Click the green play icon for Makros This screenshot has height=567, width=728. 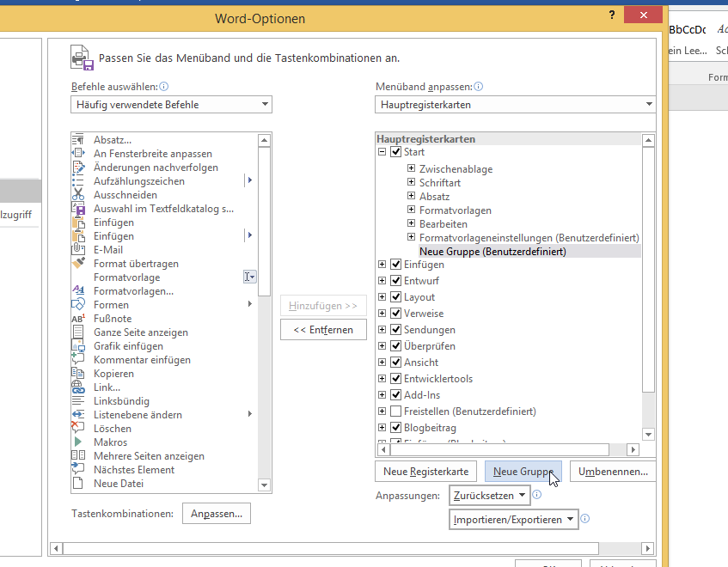[x=78, y=442]
